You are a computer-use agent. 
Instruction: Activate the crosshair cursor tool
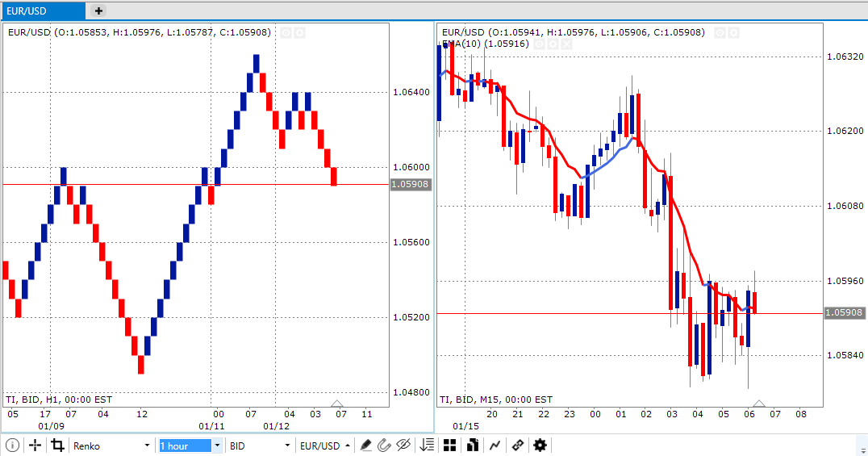(35, 446)
